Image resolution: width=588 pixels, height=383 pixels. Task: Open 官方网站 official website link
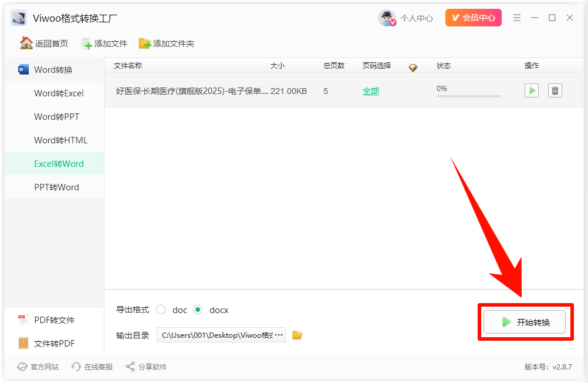pyautogui.click(x=38, y=367)
